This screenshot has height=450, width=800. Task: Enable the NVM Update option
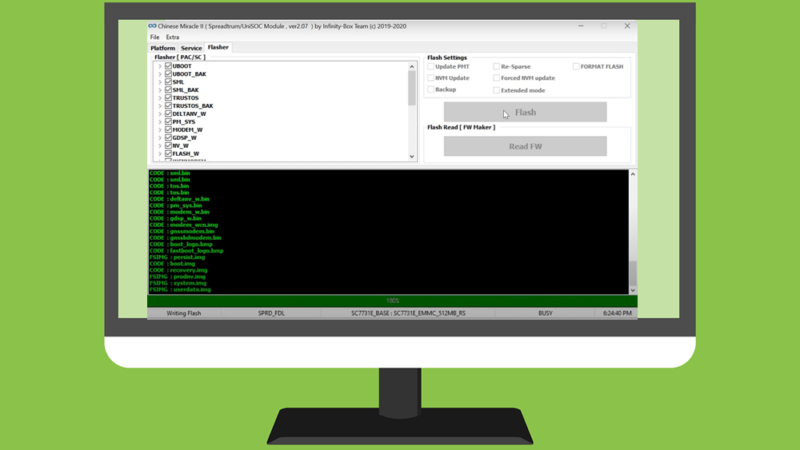(431, 78)
